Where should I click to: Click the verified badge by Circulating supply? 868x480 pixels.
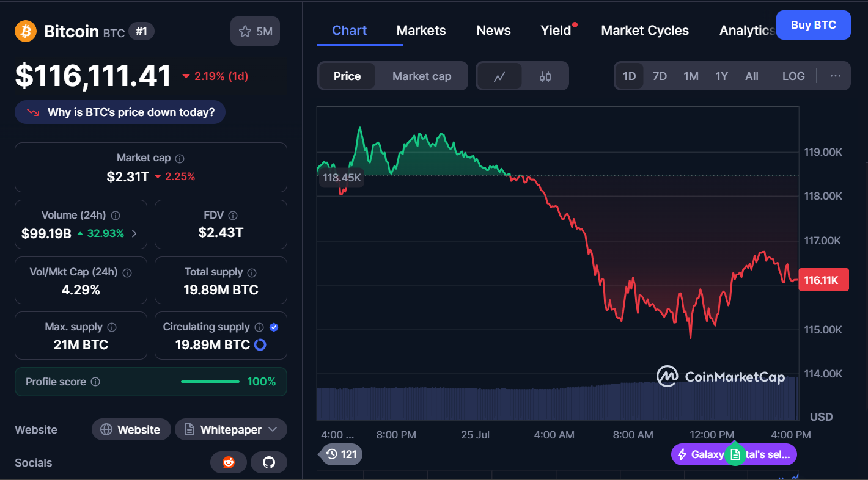[274, 327]
